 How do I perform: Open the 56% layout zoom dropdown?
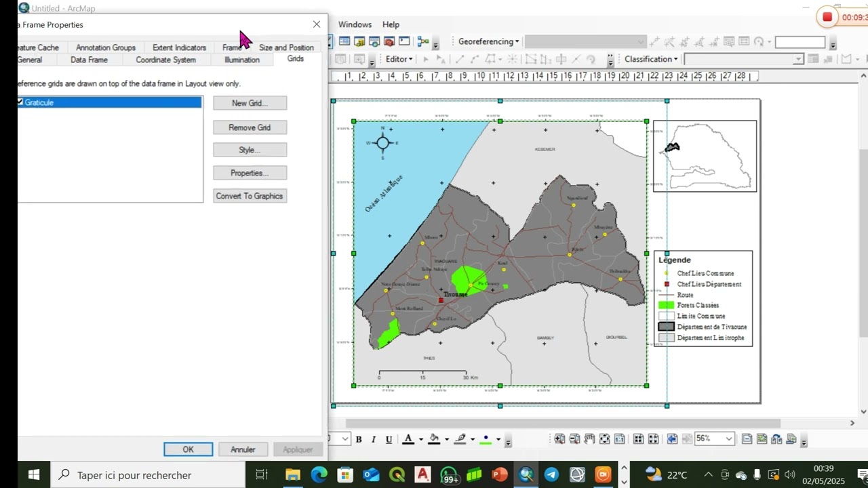pyautogui.click(x=729, y=439)
